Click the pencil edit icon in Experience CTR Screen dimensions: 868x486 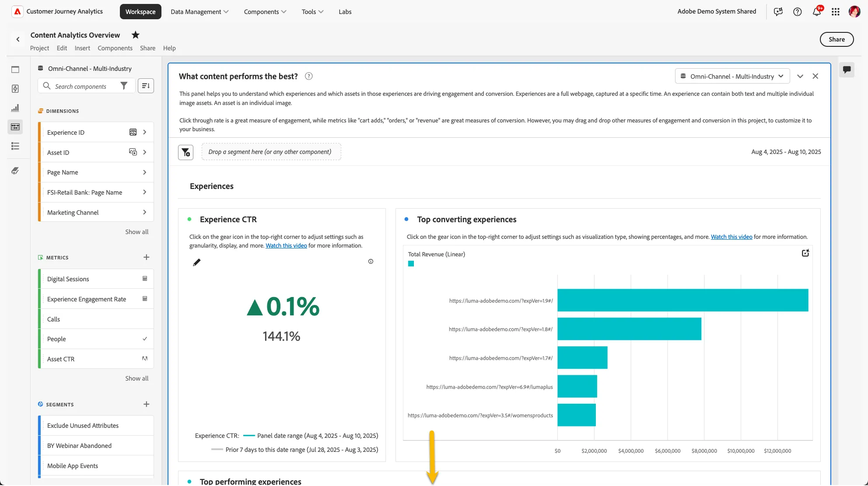[x=197, y=262]
